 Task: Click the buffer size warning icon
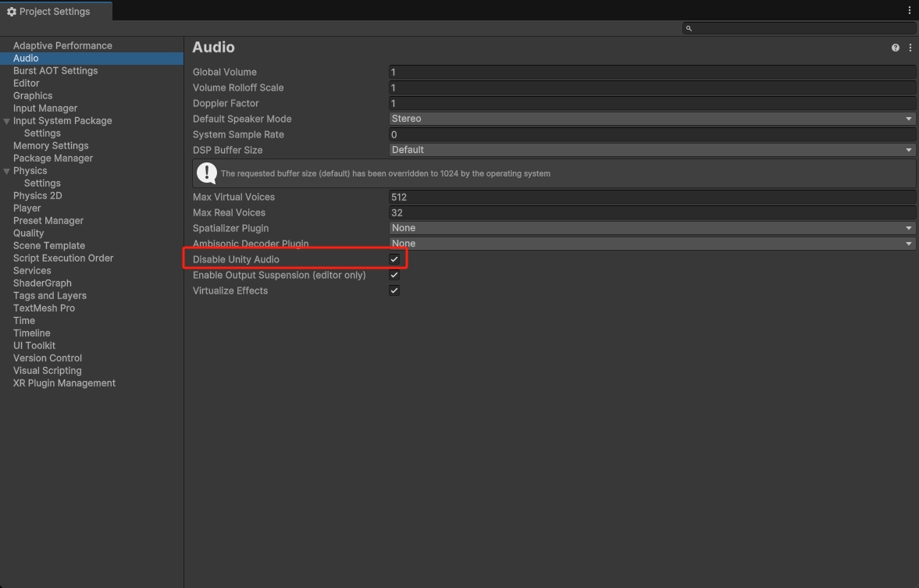206,173
